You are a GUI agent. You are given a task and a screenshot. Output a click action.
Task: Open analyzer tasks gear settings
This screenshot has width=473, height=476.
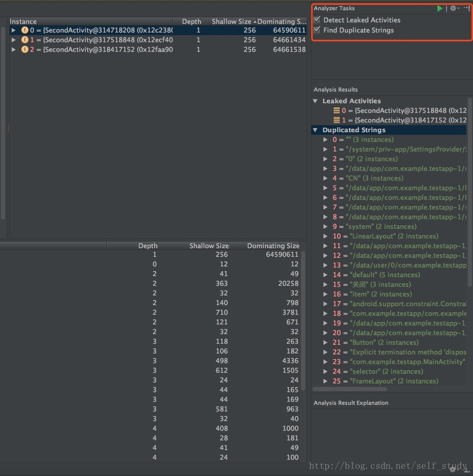(x=454, y=9)
